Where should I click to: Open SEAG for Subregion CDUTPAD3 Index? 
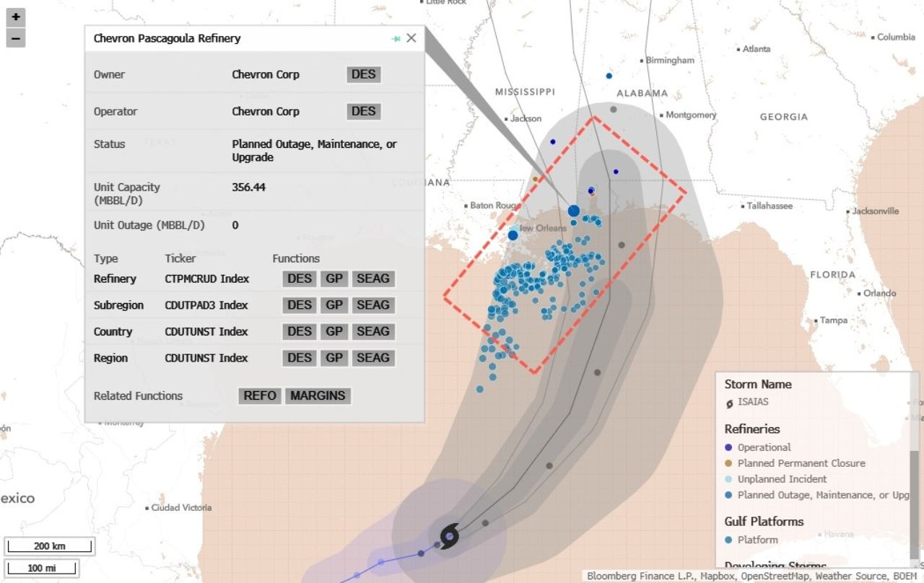coord(373,305)
